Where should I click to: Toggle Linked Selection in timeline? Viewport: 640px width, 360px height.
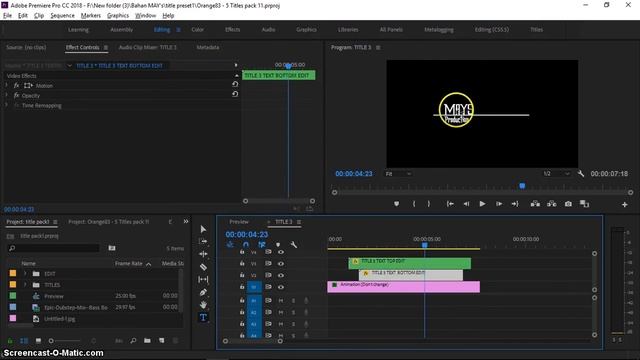click(x=262, y=244)
